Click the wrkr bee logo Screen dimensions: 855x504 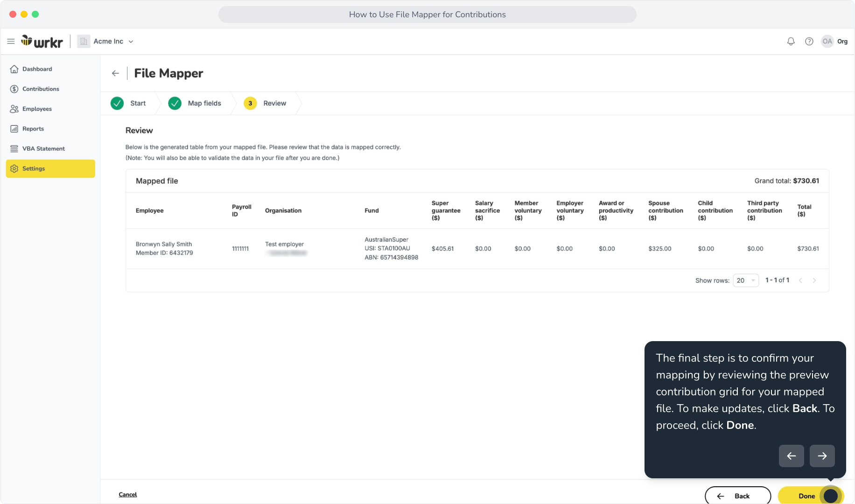(x=42, y=42)
